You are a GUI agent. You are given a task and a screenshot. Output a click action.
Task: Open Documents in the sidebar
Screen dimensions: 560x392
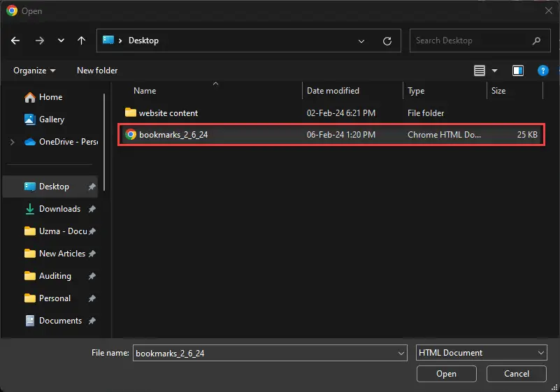tap(53, 321)
